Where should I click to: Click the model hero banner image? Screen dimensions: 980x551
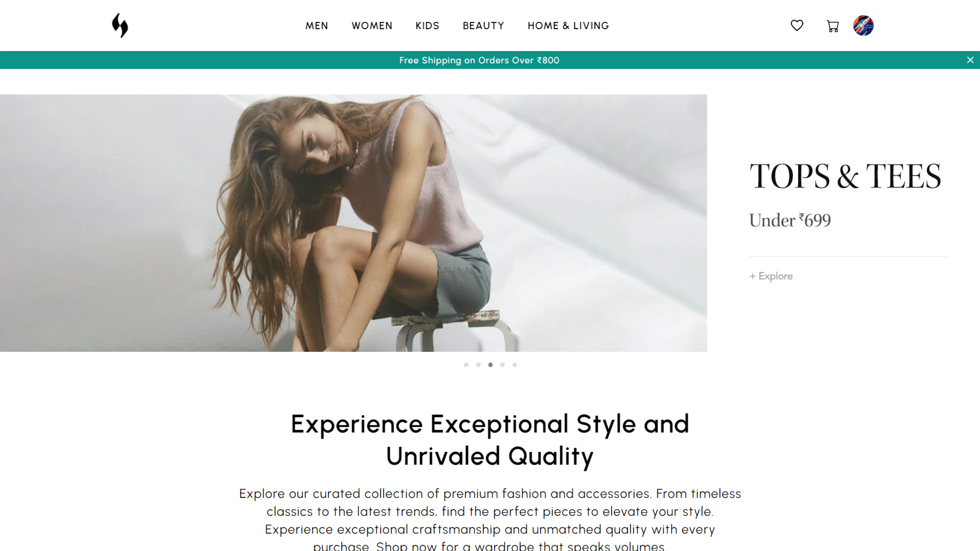pos(353,223)
